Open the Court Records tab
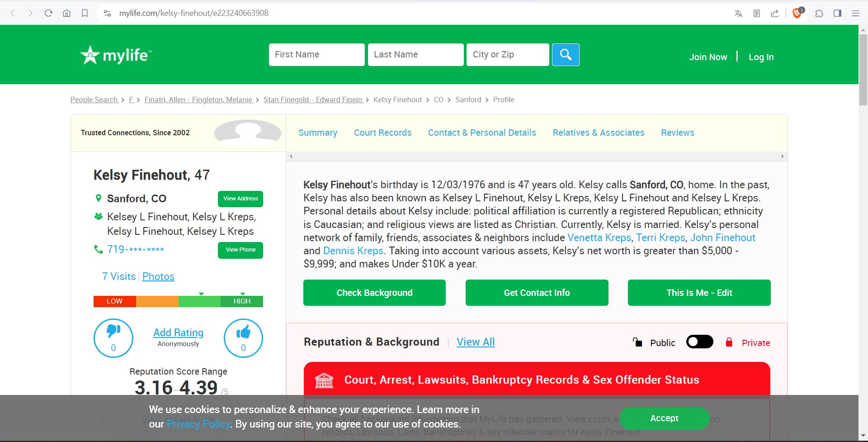 pyautogui.click(x=383, y=133)
